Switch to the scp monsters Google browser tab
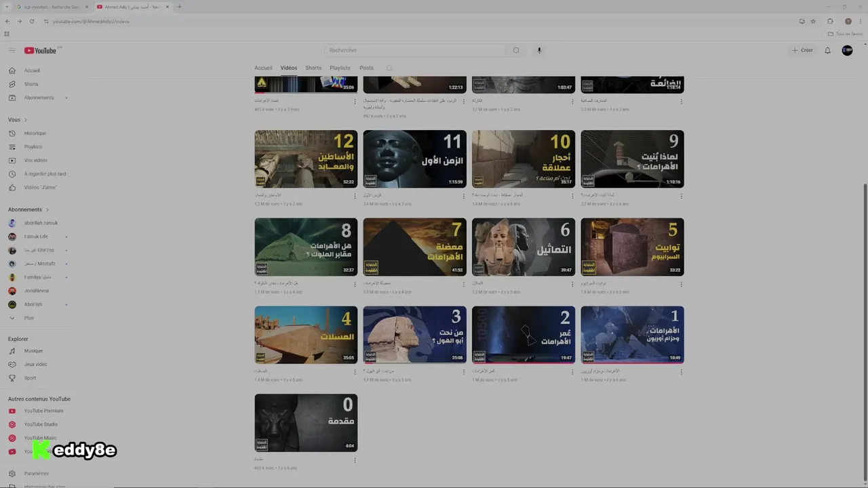This screenshot has width=868, height=488. point(52,7)
